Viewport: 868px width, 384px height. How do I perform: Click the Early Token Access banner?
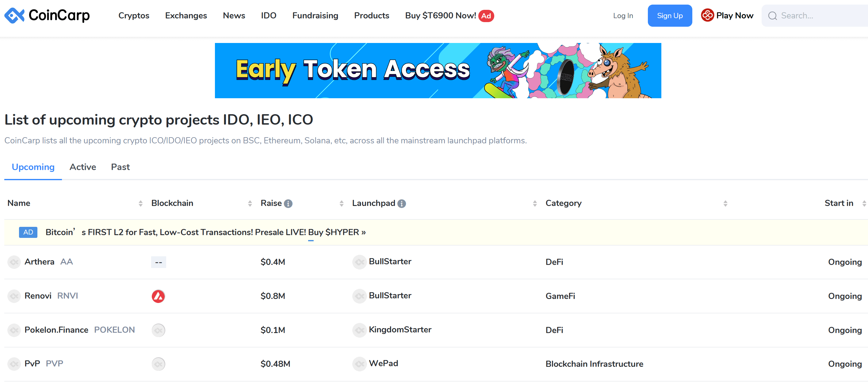point(438,71)
